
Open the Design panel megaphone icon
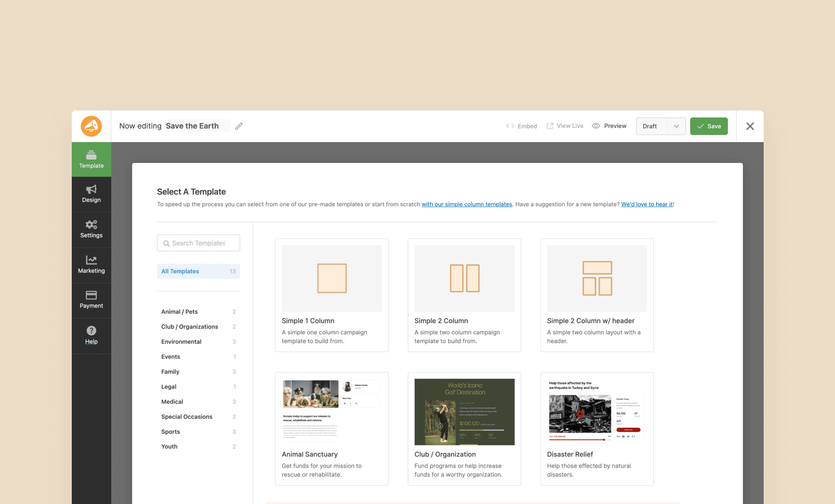point(91,189)
